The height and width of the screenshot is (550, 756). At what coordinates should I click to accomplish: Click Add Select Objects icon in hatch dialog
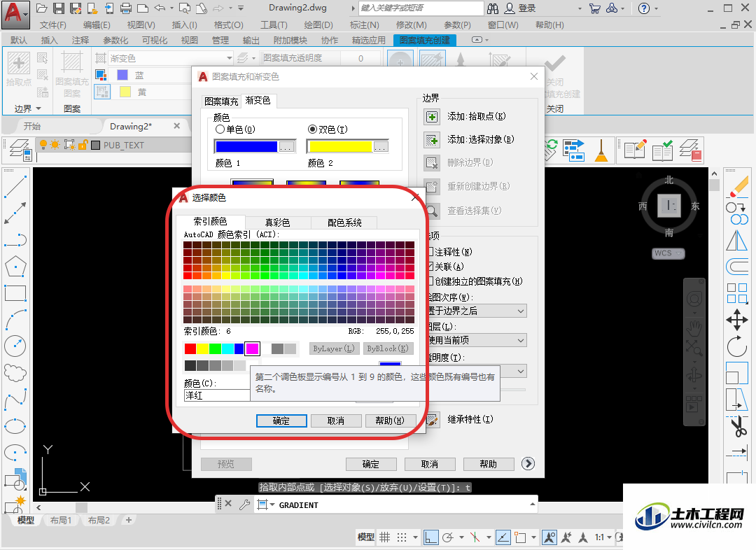point(432,140)
